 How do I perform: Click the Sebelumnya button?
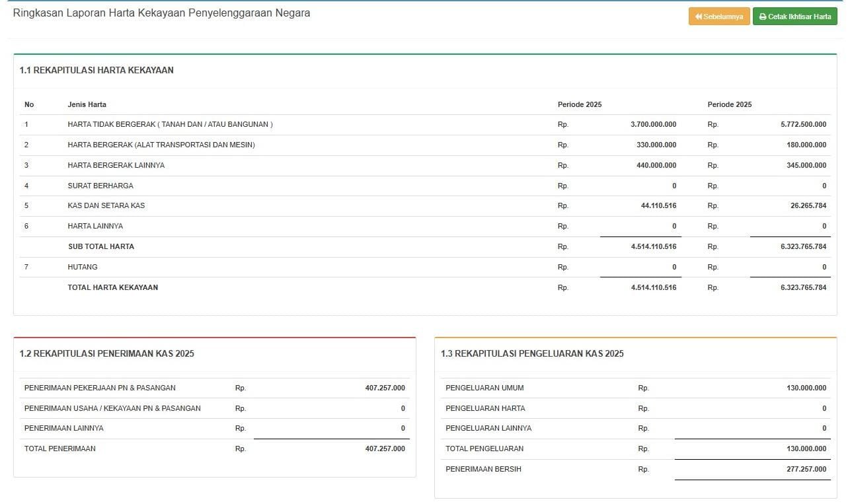pos(719,17)
